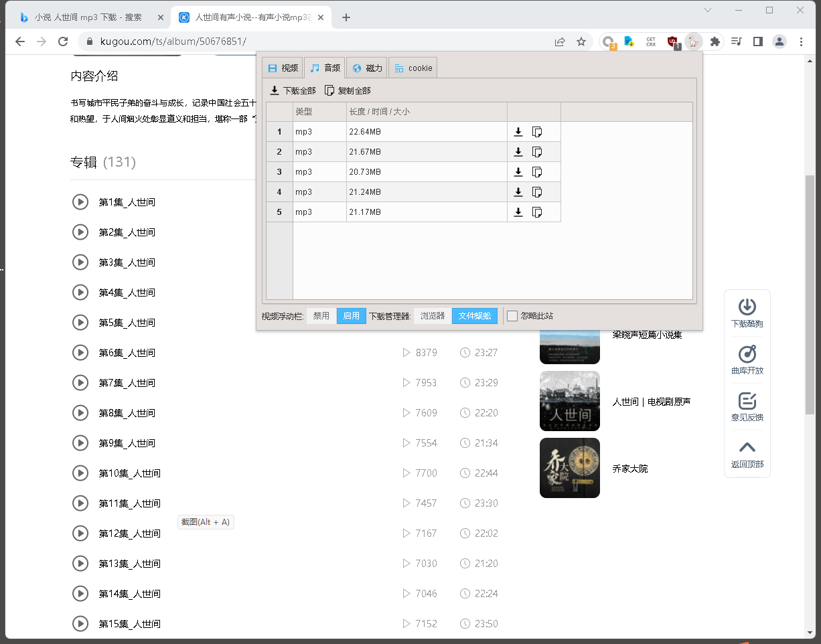The height and width of the screenshot is (644, 821).
Task: Open the tab search chevron
Action: (708, 10)
